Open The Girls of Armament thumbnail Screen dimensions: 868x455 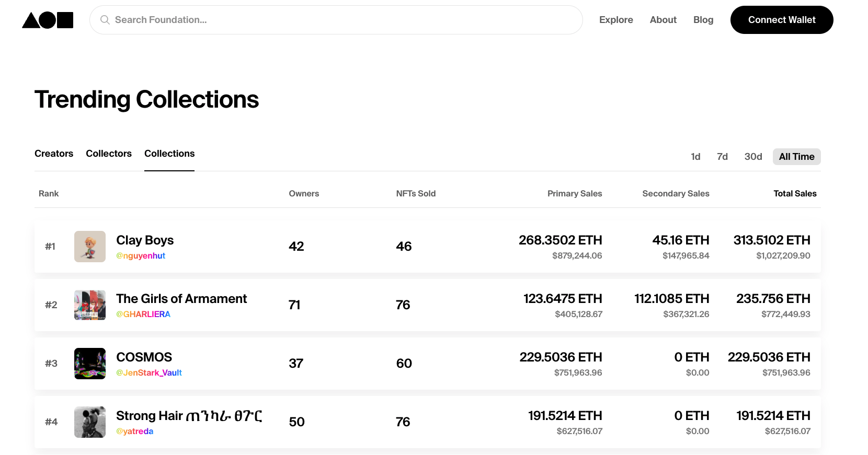point(90,305)
